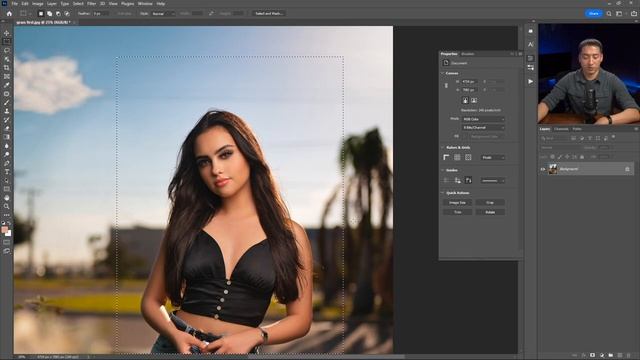
Task: Select the Background layer thumbnail
Action: [x=553, y=169]
